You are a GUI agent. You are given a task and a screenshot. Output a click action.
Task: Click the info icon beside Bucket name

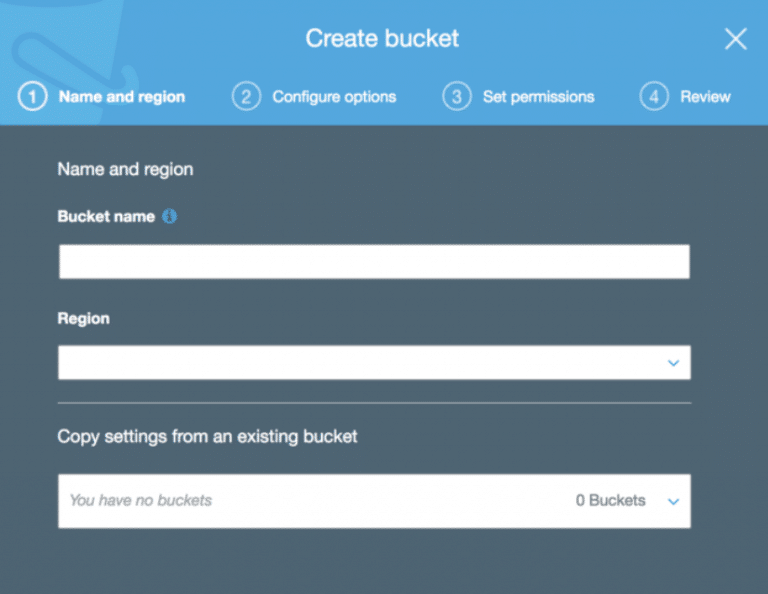169,216
